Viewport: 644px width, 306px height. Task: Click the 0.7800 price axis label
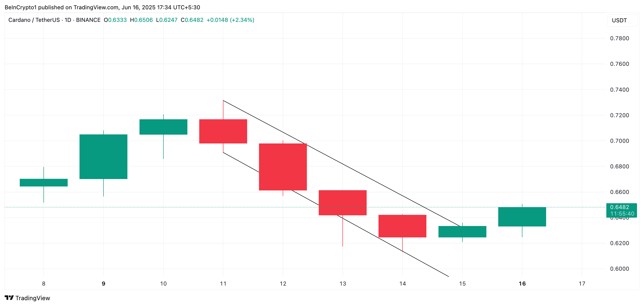click(x=619, y=39)
